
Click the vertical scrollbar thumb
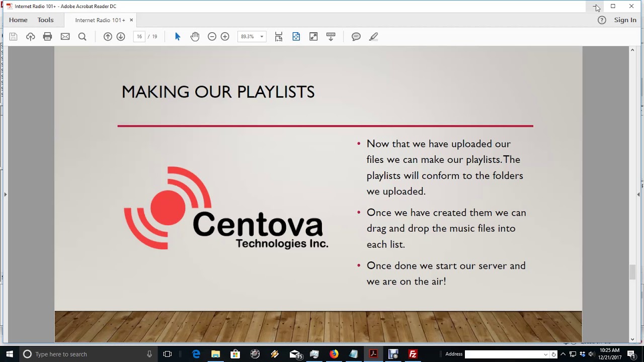(x=632, y=271)
